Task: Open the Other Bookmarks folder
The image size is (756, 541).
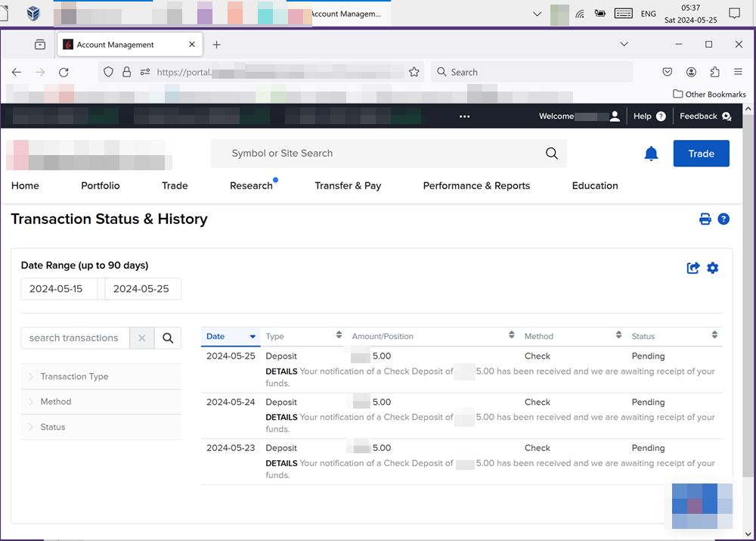Action: coord(709,94)
